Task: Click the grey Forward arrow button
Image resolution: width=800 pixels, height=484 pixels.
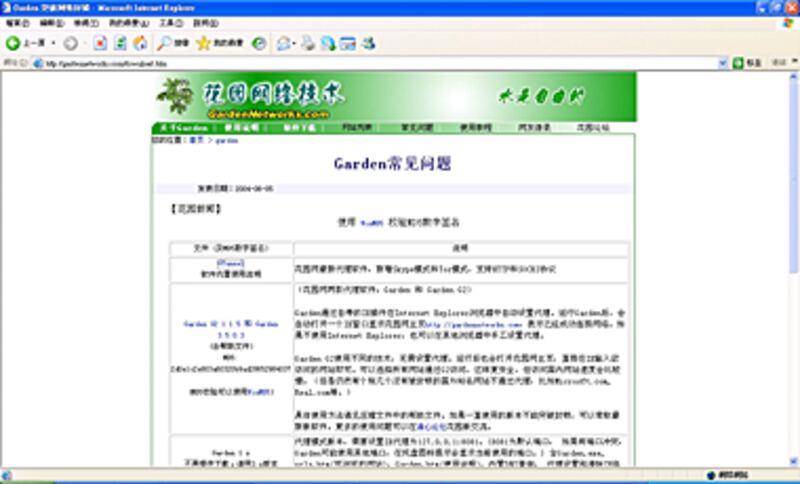Action: click(x=71, y=44)
